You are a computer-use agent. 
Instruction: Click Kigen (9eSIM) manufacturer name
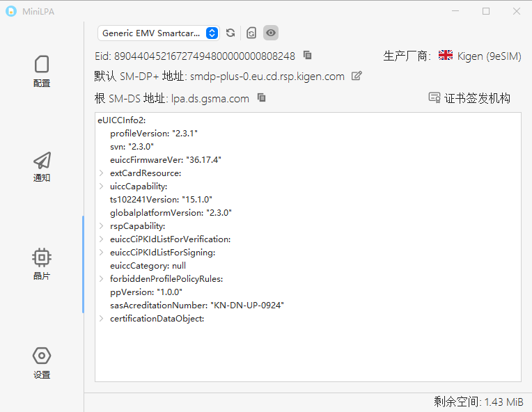coord(490,56)
